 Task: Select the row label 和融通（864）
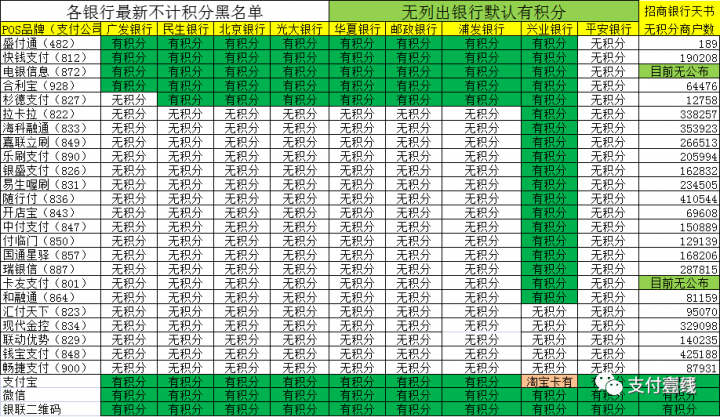pos(51,298)
